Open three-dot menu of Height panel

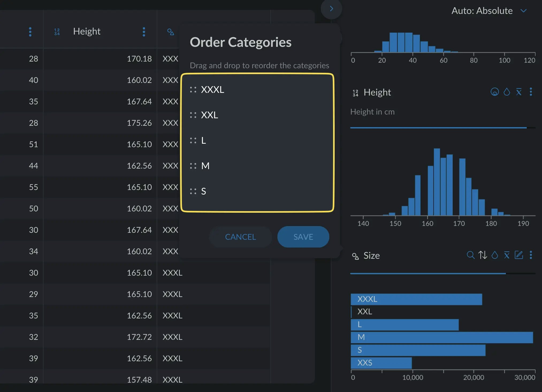click(x=531, y=92)
